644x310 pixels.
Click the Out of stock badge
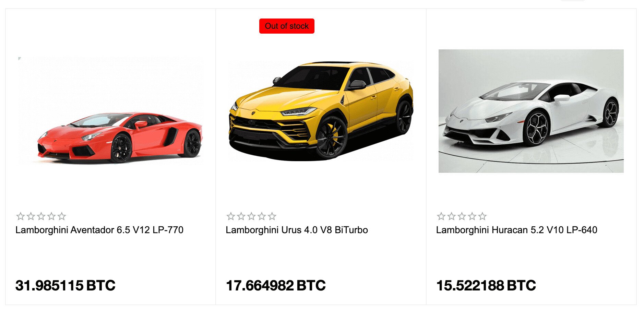(x=287, y=26)
